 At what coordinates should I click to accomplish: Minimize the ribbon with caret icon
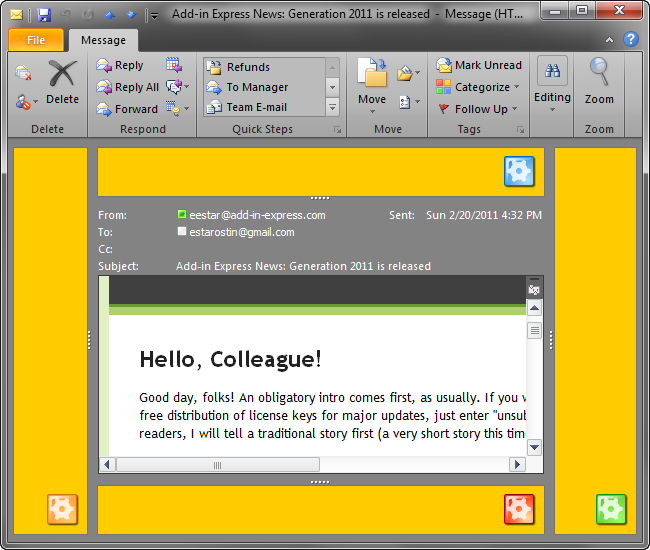pyautogui.click(x=609, y=40)
